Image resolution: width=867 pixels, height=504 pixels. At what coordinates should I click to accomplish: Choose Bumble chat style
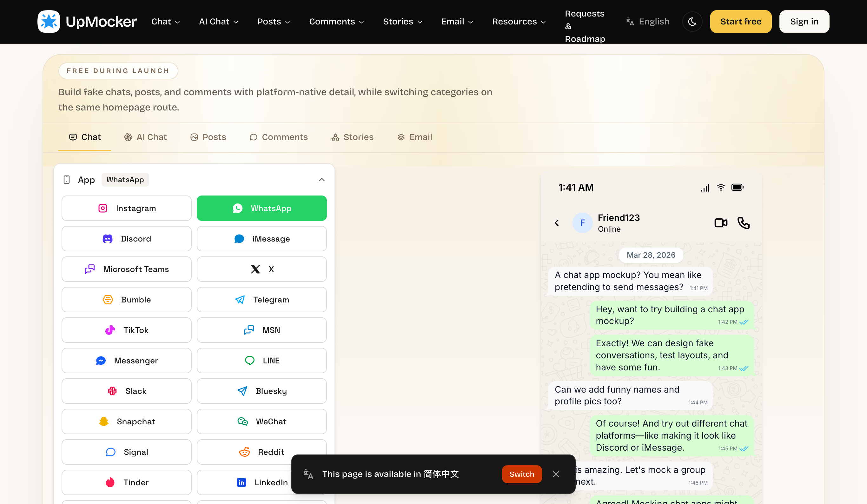[x=126, y=300]
